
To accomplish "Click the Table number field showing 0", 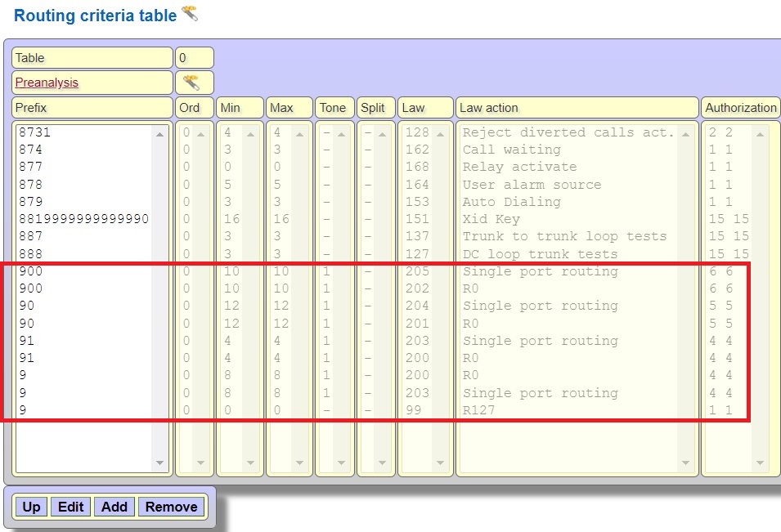I will click(194, 58).
